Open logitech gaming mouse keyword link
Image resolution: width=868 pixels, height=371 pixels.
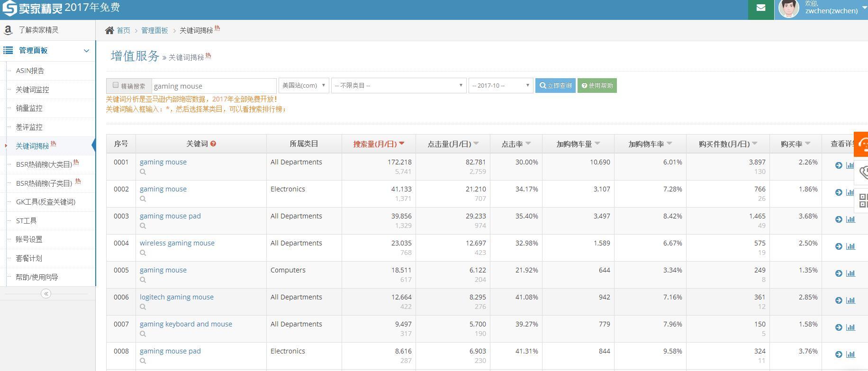[x=177, y=297]
